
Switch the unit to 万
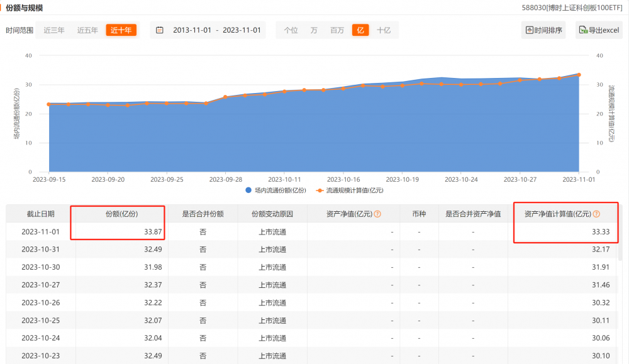[314, 30]
